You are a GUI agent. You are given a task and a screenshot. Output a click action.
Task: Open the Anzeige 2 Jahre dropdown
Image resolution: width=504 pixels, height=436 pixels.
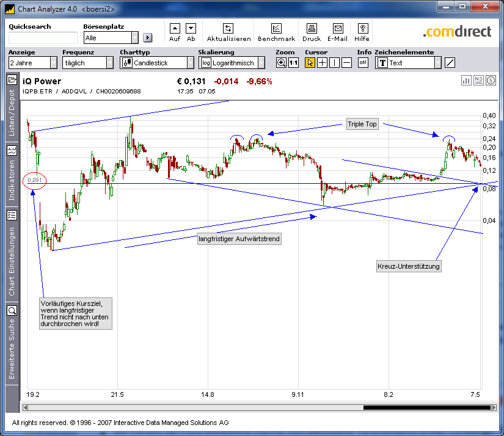(x=53, y=63)
